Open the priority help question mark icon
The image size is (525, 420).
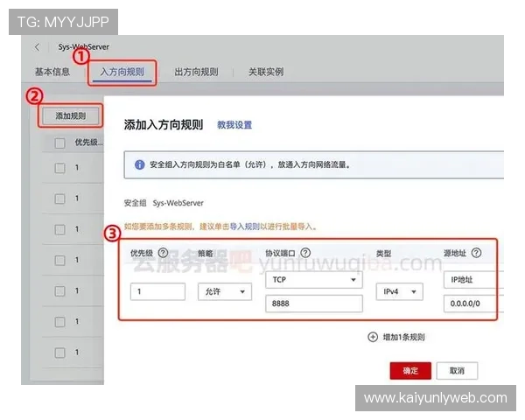point(163,253)
